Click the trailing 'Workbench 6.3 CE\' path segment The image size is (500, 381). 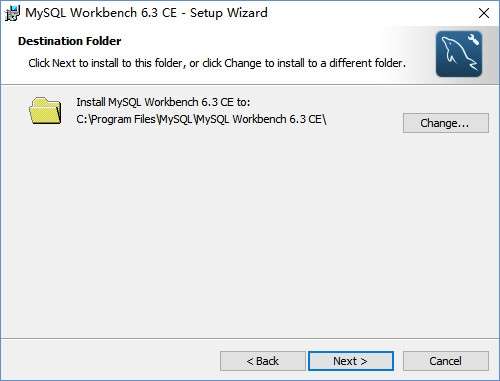point(279,119)
